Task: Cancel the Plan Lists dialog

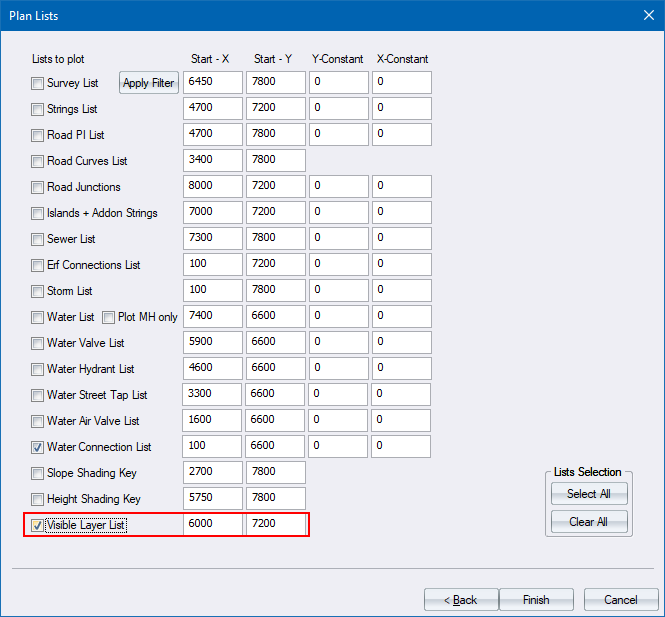Action: click(620, 600)
